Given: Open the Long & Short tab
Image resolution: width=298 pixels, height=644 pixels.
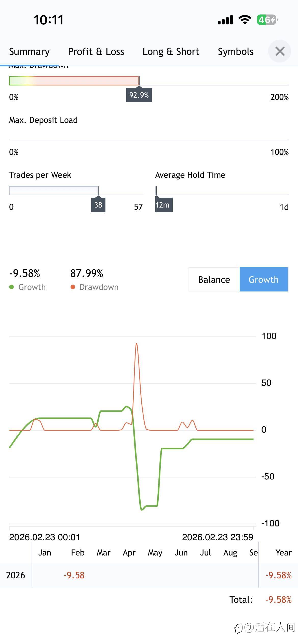Looking at the screenshot, I should [x=171, y=52].
